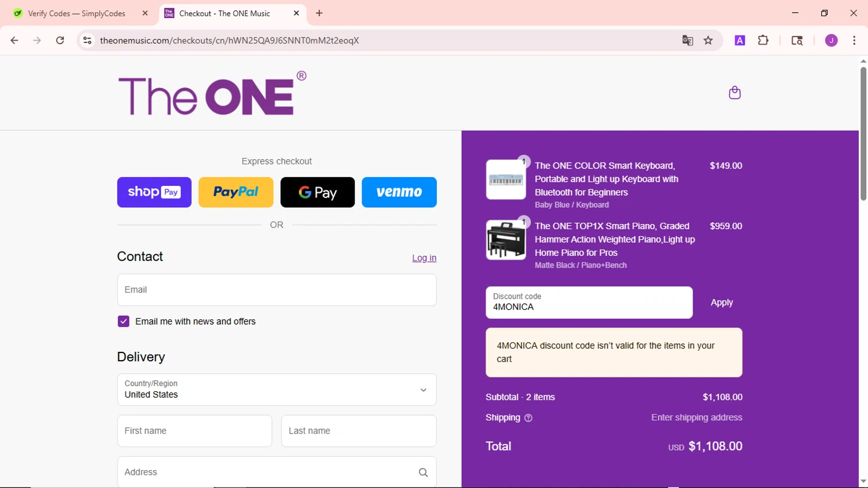Click the Enter shipping address text
The image size is (868, 488).
pyautogui.click(x=697, y=417)
